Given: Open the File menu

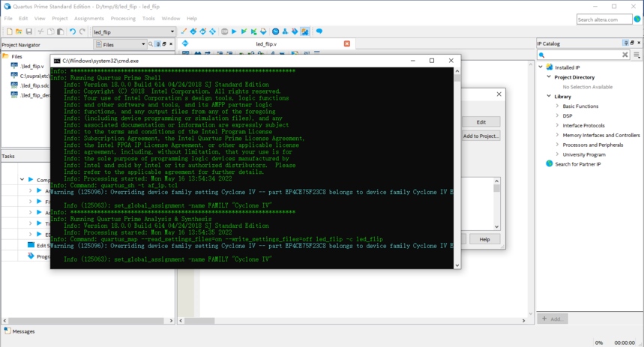Looking at the screenshot, I should pos(8,19).
